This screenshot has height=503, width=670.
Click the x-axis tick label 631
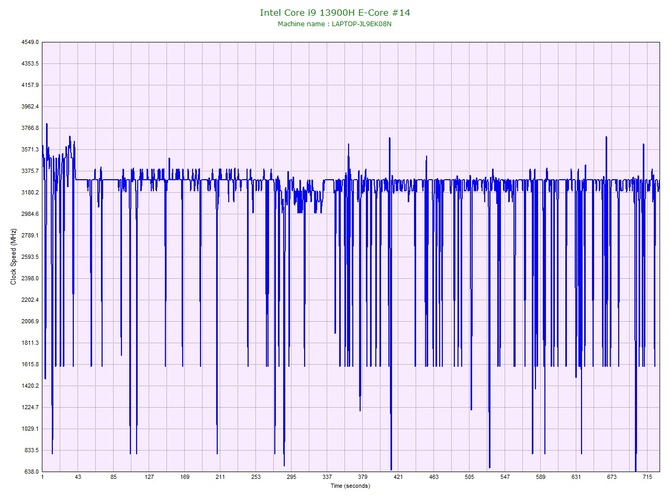[x=576, y=477]
